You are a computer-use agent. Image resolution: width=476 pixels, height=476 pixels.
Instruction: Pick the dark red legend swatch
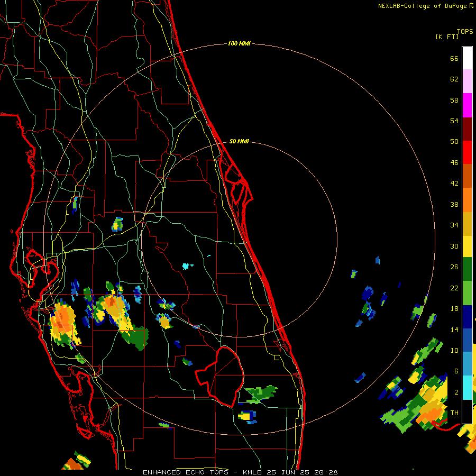tap(467, 129)
